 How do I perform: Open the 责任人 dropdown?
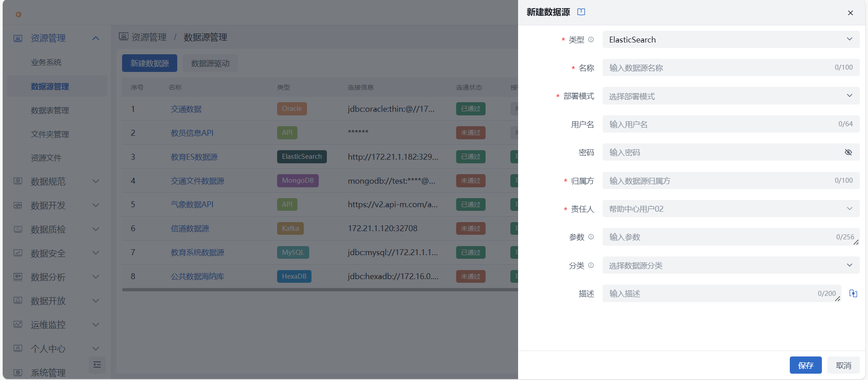(x=731, y=209)
